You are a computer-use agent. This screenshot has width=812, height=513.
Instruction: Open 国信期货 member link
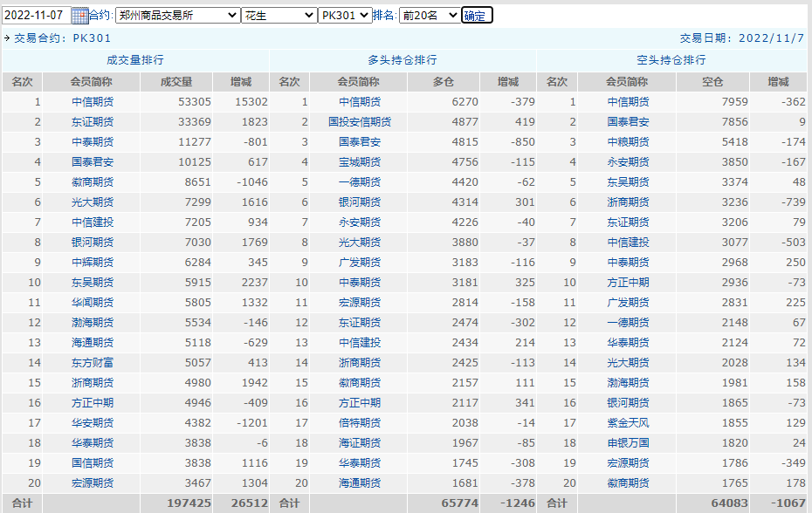93,463
